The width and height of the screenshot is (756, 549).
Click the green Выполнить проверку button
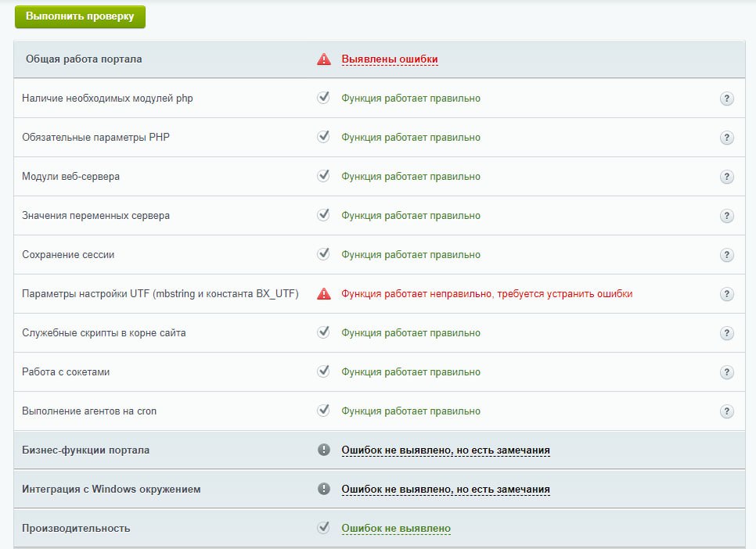tap(80, 16)
